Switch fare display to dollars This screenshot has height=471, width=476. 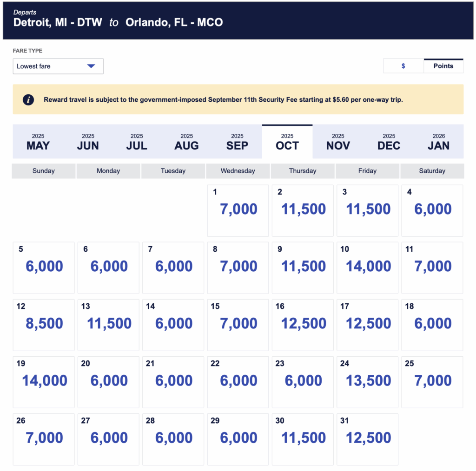(403, 66)
